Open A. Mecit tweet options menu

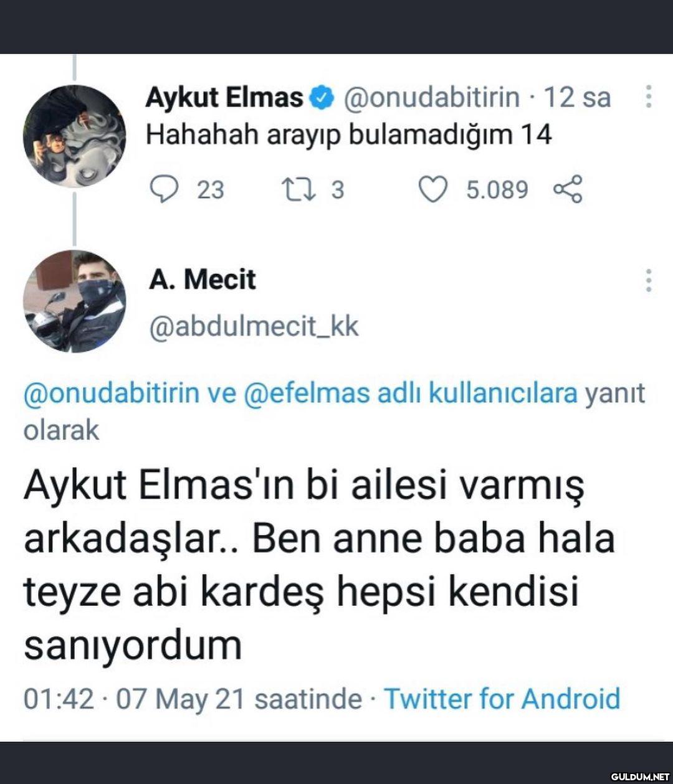649,280
